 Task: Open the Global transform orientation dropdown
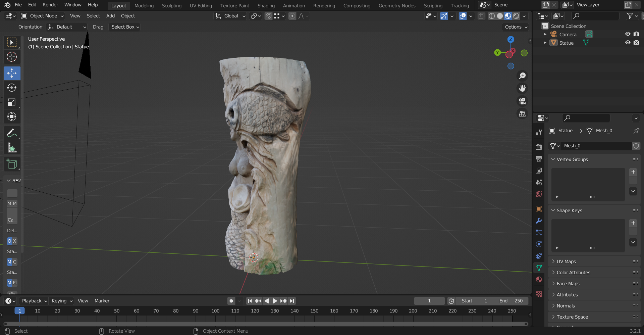(x=230, y=16)
